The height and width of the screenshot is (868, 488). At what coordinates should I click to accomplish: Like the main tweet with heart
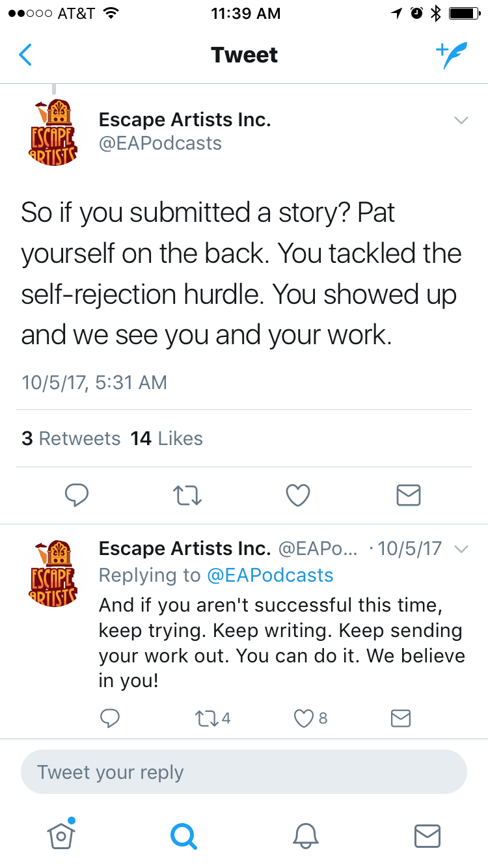[x=298, y=496]
